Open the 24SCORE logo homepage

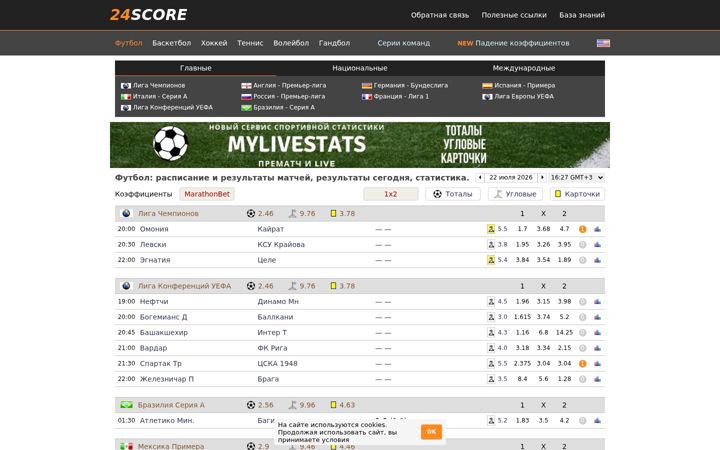(x=148, y=15)
